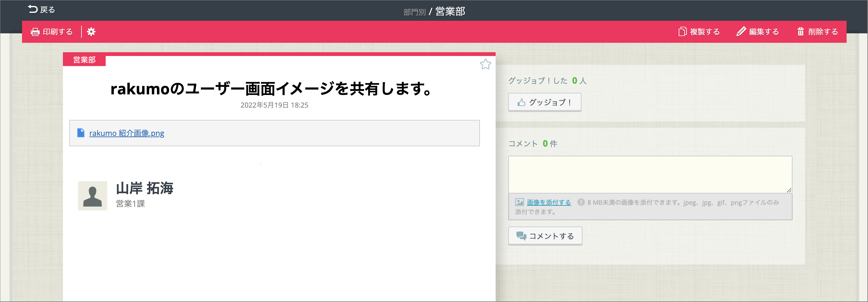Duplicate the post with 複製する

point(699,32)
